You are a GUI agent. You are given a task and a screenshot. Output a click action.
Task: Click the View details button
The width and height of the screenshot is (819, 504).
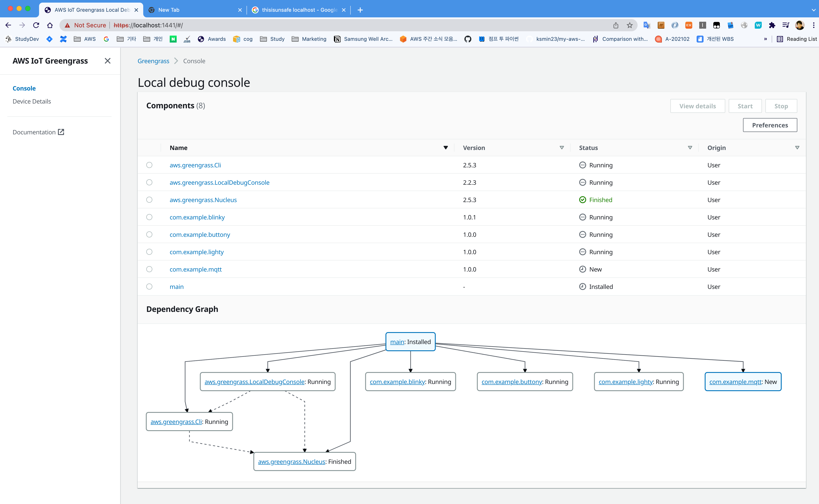point(697,106)
